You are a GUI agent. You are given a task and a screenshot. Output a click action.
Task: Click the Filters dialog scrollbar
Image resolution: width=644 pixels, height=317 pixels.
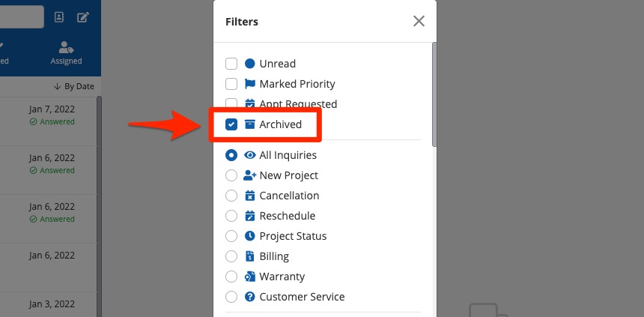click(433, 150)
